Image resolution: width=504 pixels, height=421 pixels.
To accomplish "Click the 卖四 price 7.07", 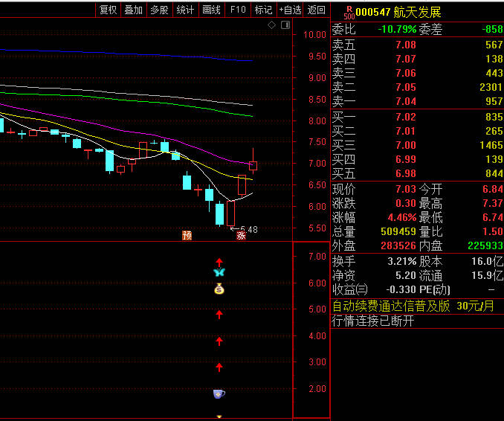I will (x=406, y=59).
